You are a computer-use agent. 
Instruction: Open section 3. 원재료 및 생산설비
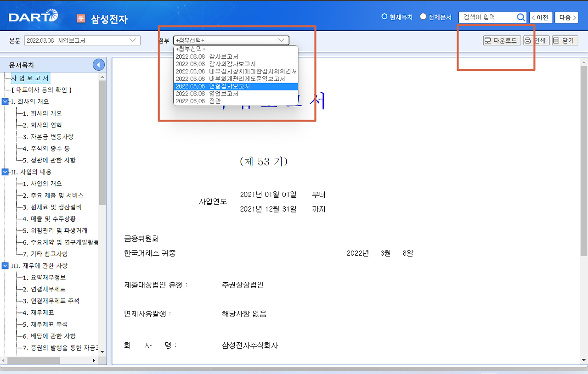(x=51, y=207)
